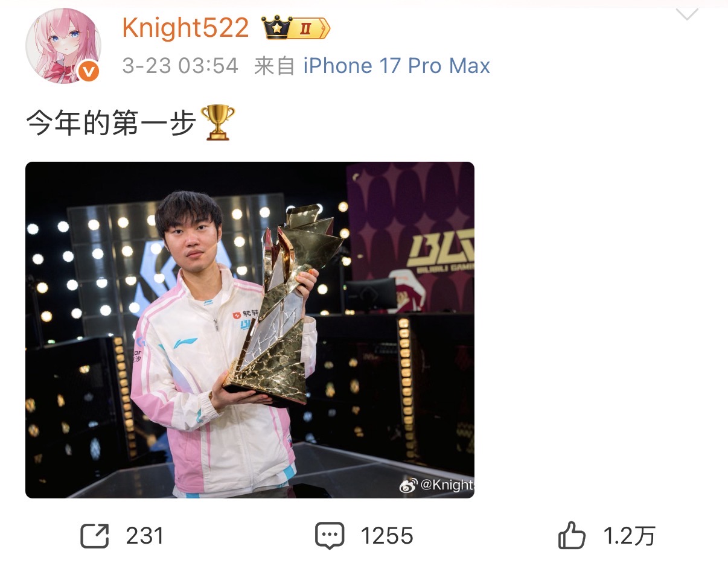Click the iPhone 17 Pro Max source link
Image resolution: width=728 pixels, height=569 pixels.
(397, 66)
